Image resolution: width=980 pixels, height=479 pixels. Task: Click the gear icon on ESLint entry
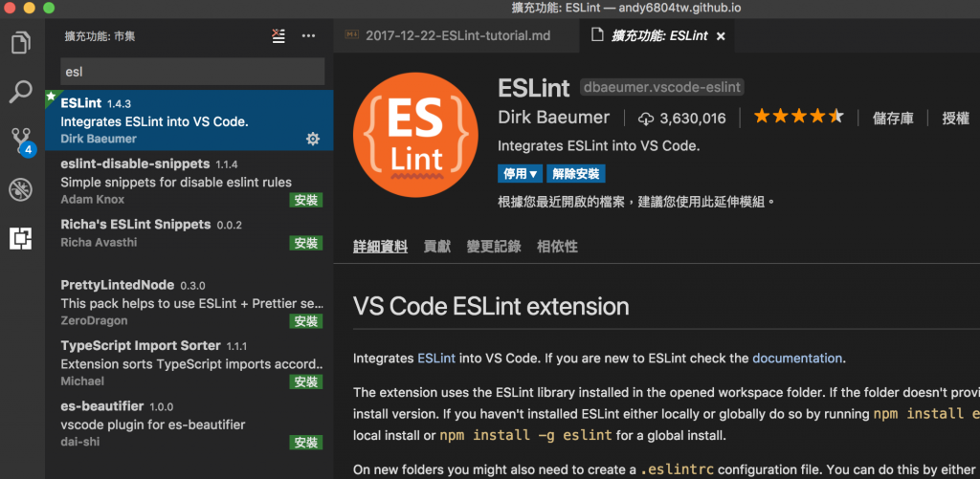[x=313, y=139]
